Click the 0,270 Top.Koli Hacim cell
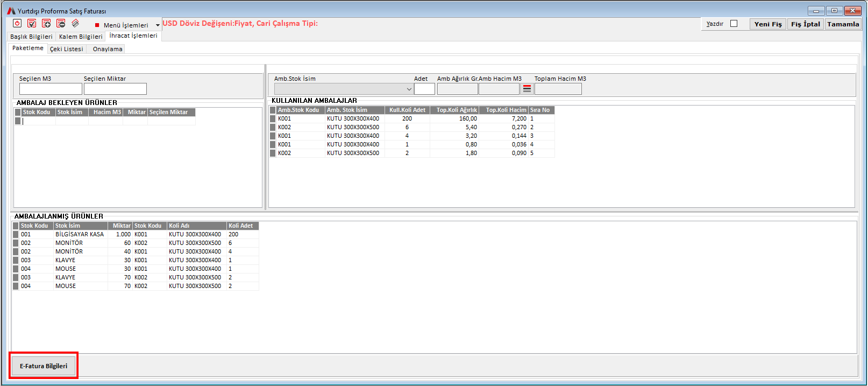This screenshot has width=868, height=386. [x=504, y=128]
